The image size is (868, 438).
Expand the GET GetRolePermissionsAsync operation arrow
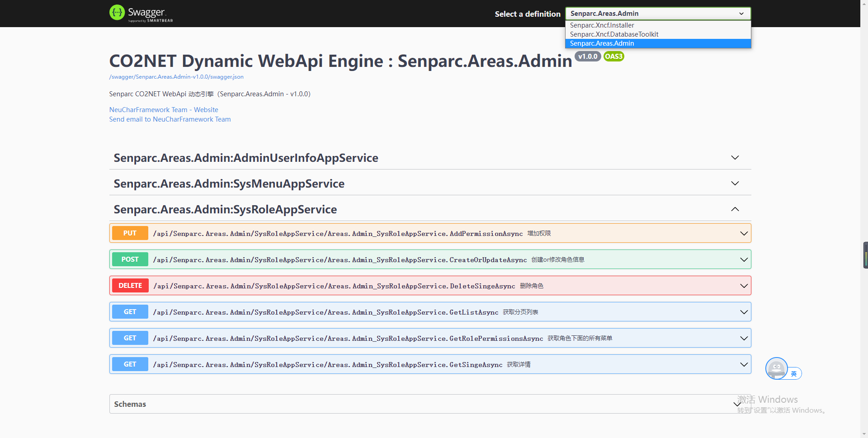tap(744, 339)
